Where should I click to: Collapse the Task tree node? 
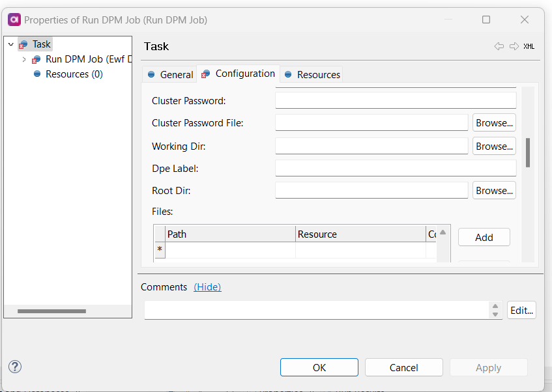10,44
